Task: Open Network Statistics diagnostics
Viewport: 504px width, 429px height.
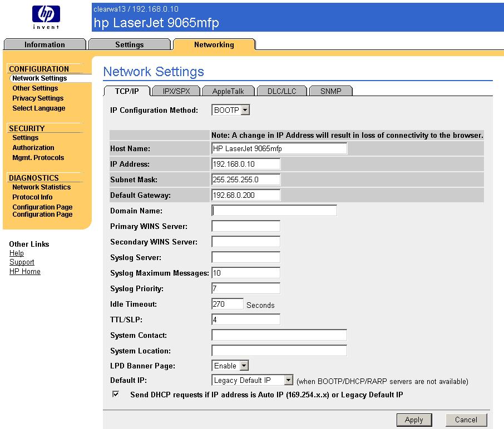Action: tap(42, 187)
